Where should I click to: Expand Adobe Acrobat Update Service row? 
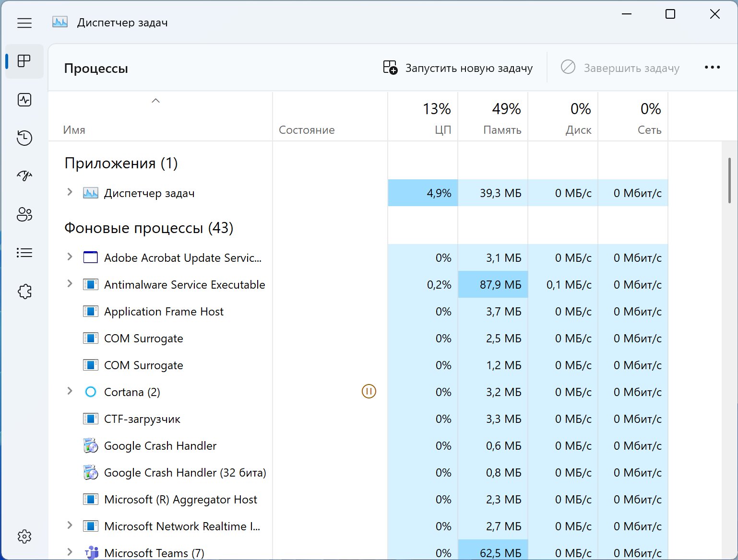click(70, 257)
